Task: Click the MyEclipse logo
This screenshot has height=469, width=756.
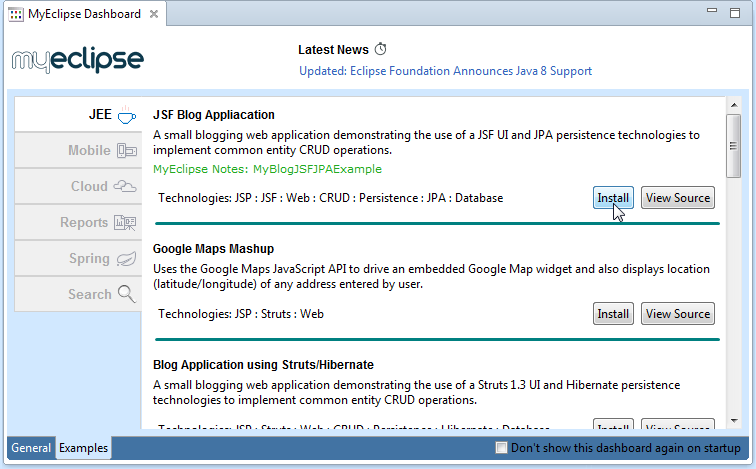Action: (78, 60)
